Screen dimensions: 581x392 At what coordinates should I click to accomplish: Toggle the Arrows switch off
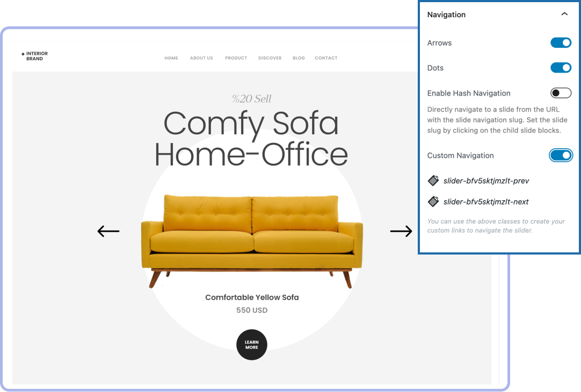(x=561, y=42)
